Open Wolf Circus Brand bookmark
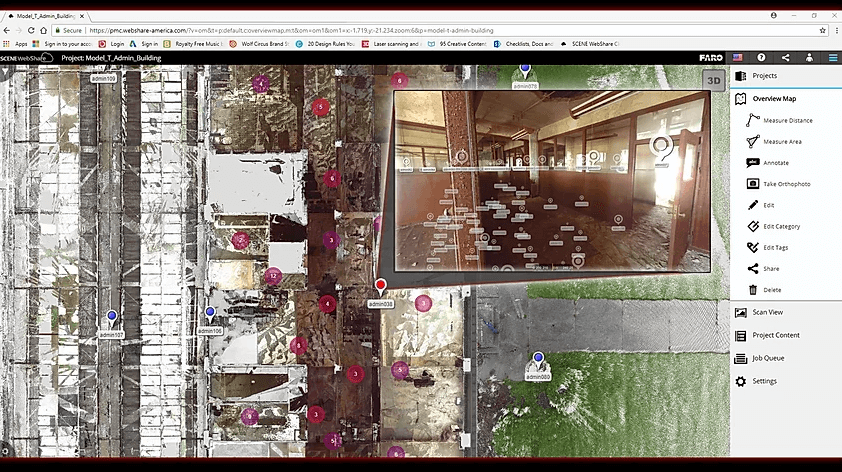The height and width of the screenshot is (472, 842). [x=259, y=44]
